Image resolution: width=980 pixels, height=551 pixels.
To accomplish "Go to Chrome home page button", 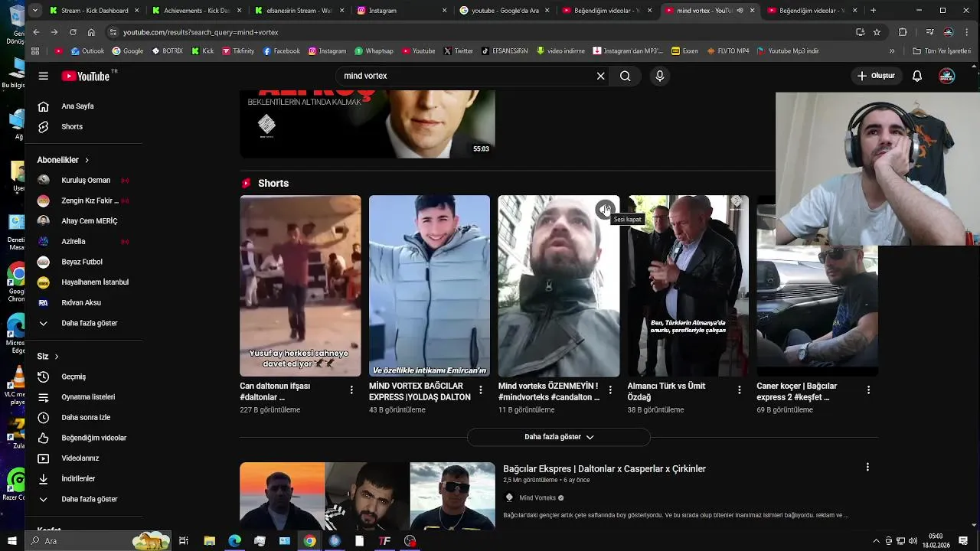I will (91, 32).
